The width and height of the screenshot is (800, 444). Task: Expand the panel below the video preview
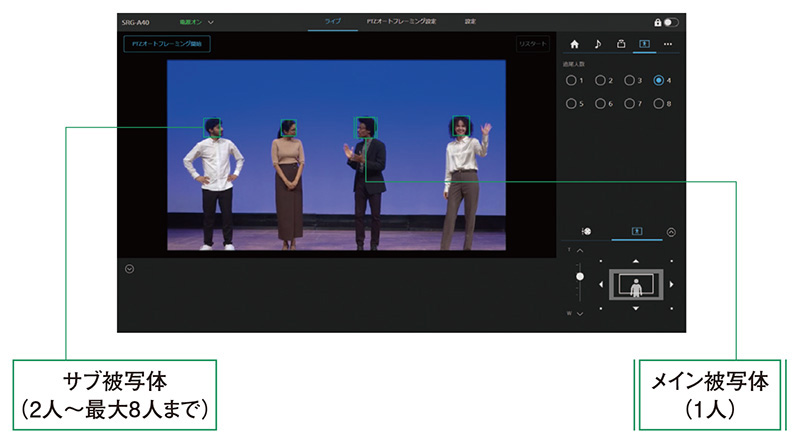click(129, 268)
